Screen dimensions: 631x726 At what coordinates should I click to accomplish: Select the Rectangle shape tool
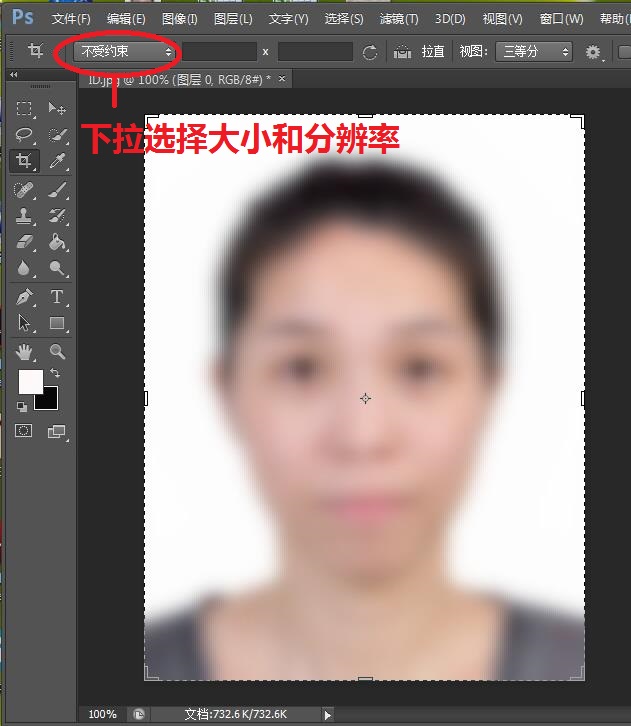[57, 323]
